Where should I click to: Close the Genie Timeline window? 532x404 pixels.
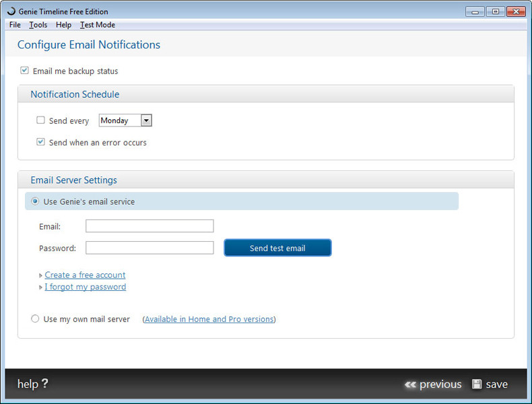(x=516, y=11)
